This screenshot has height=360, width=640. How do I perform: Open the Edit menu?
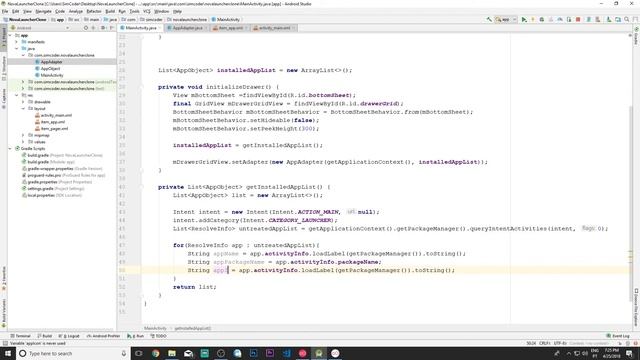tap(16, 11)
